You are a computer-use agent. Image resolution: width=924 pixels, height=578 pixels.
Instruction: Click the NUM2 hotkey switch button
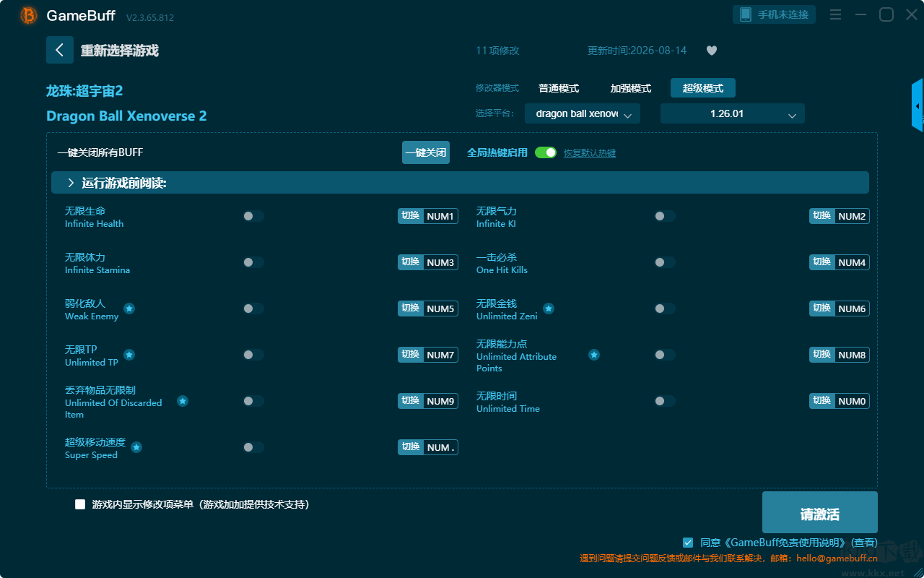click(x=840, y=216)
